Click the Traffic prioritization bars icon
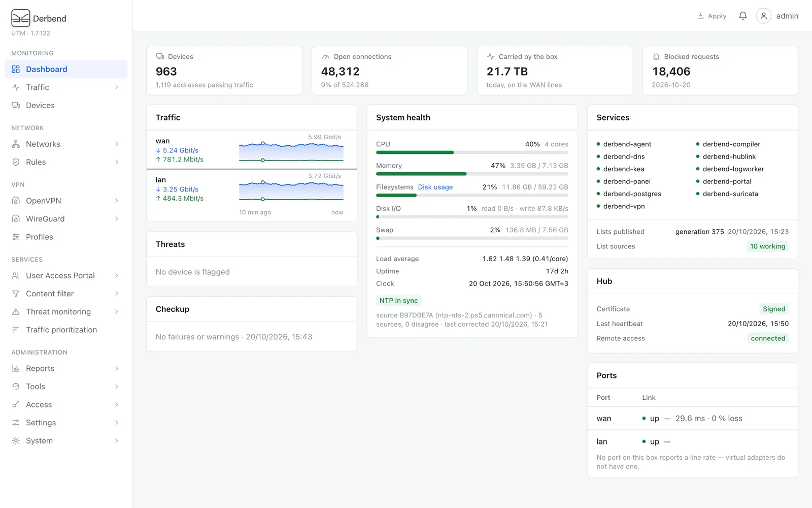Screen dimensions: 812x508 click(16, 330)
